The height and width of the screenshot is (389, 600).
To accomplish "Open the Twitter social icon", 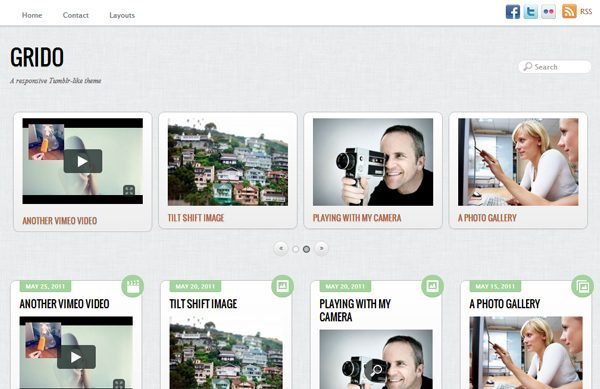I will pos(531,12).
